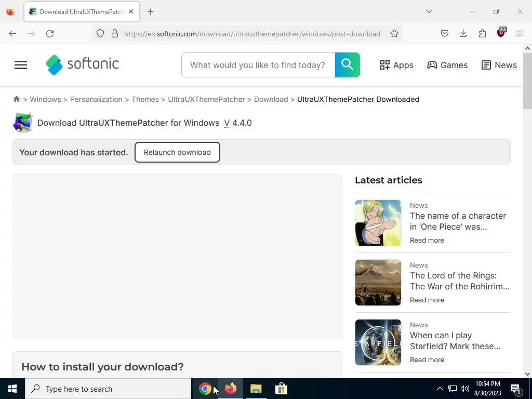Screen dimensions: 532x399
Task: Open the extensions puzzle icon
Action: pos(482,34)
